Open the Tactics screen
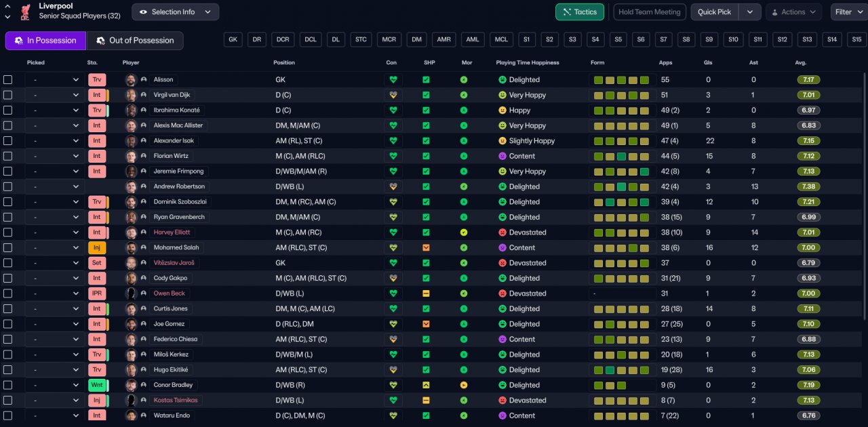 click(580, 12)
